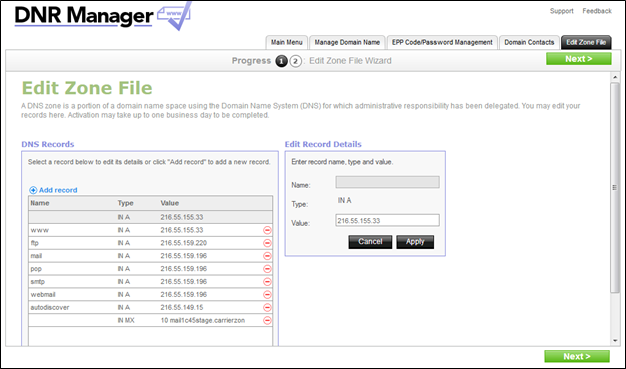This screenshot has width=626, height=369.
Task: Switch to Domain Contacts tab
Action: tap(529, 42)
